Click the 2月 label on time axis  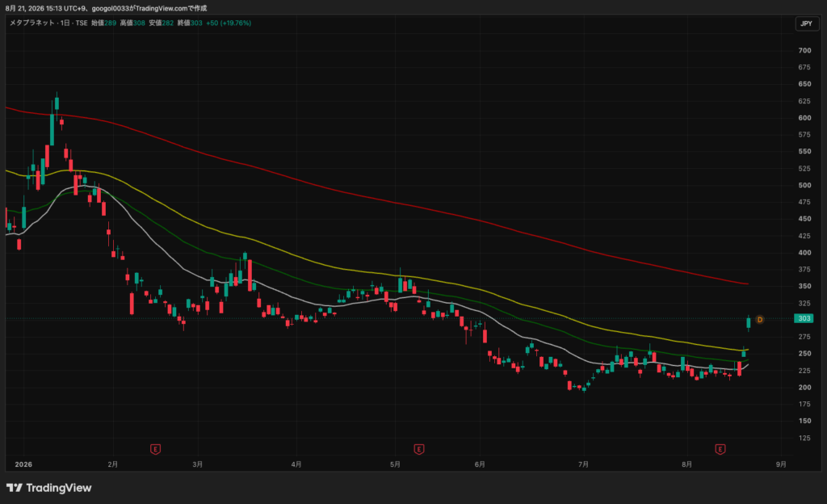112,464
